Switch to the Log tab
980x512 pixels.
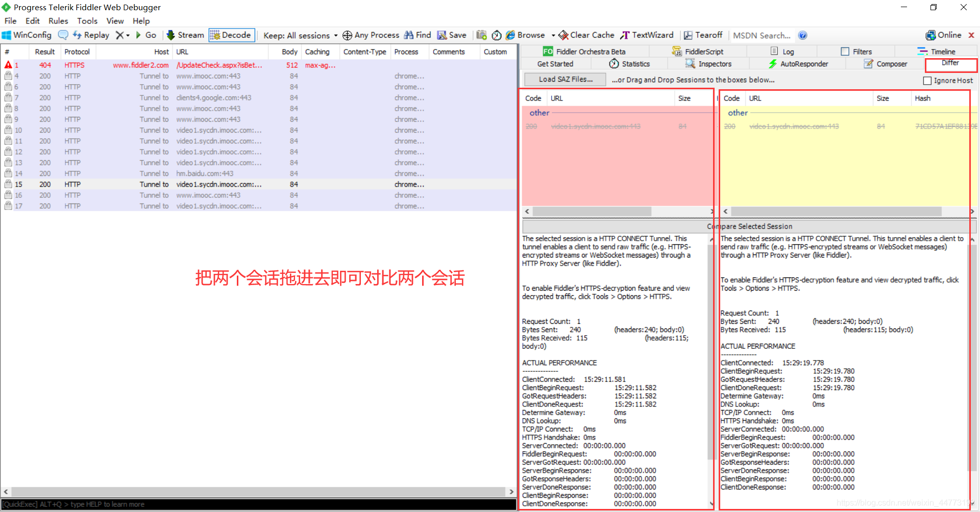coord(782,52)
